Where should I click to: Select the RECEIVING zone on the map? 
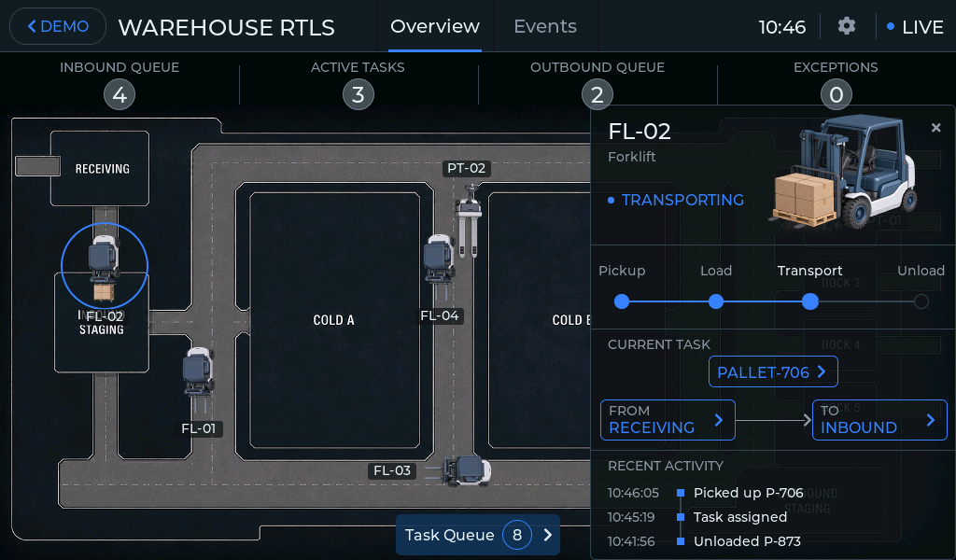[x=100, y=168]
